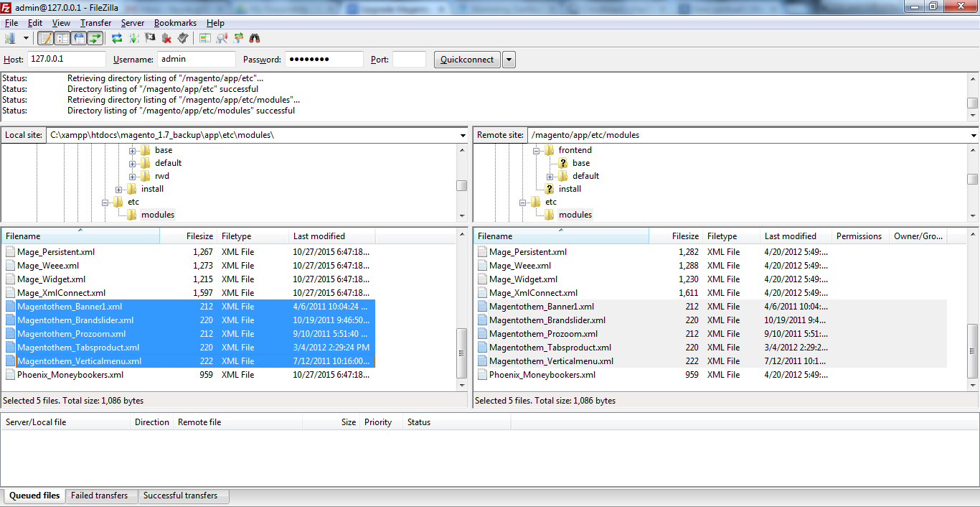The height and width of the screenshot is (507, 980).
Task: Click the file icon of remote Mage_Weee.xml
Action: 482,266
